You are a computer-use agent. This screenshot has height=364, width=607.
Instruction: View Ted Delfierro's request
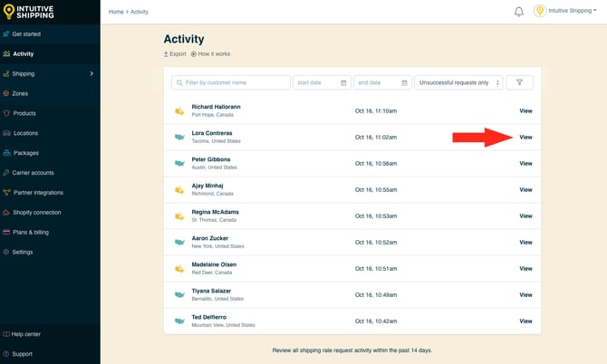525,321
